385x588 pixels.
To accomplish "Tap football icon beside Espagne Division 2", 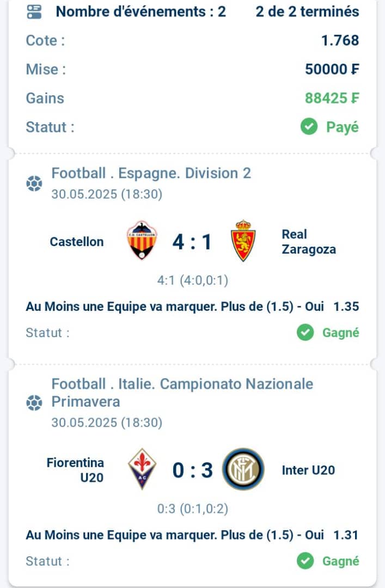I will coord(34,184).
